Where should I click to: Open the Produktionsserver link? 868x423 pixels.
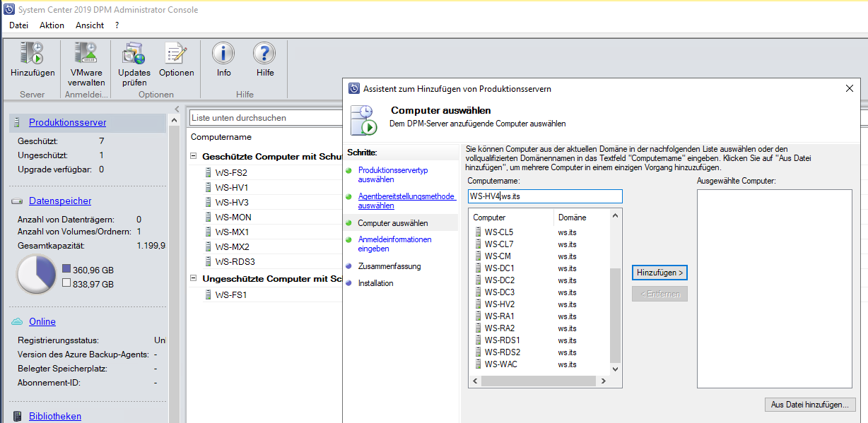[68, 122]
